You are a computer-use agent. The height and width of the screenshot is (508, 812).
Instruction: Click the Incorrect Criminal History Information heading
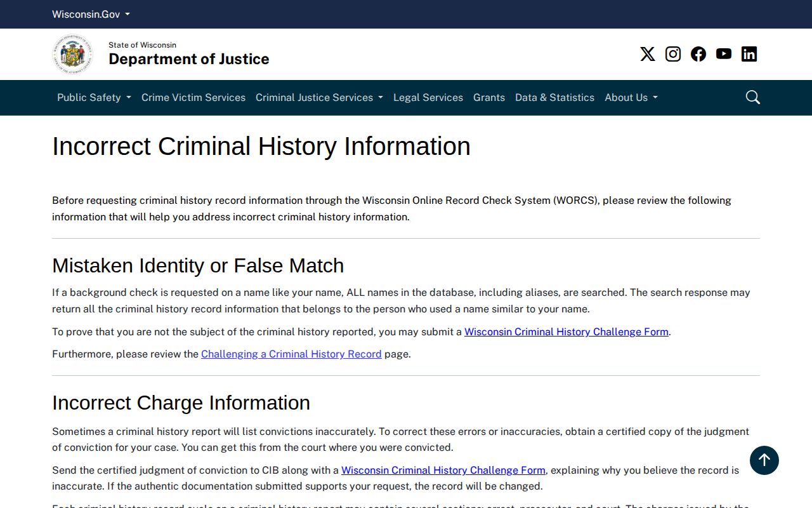coord(261,146)
